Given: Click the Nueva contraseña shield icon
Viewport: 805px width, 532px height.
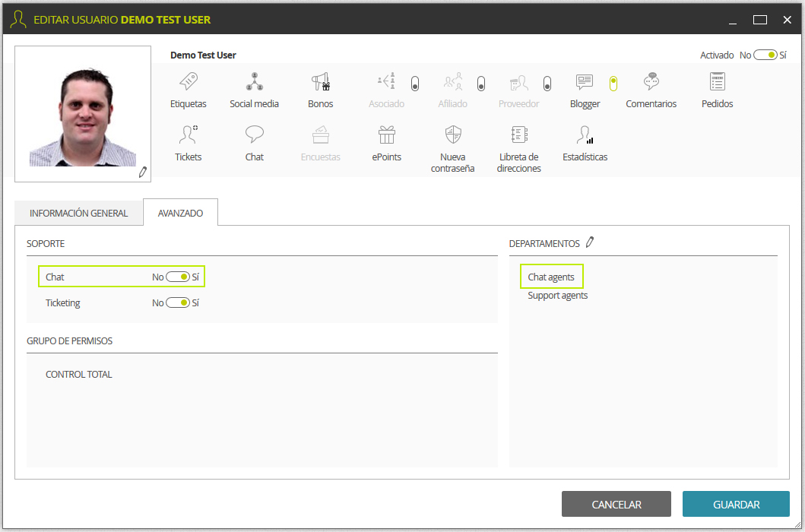Looking at the screenshot, I should [x=453, y=135].
